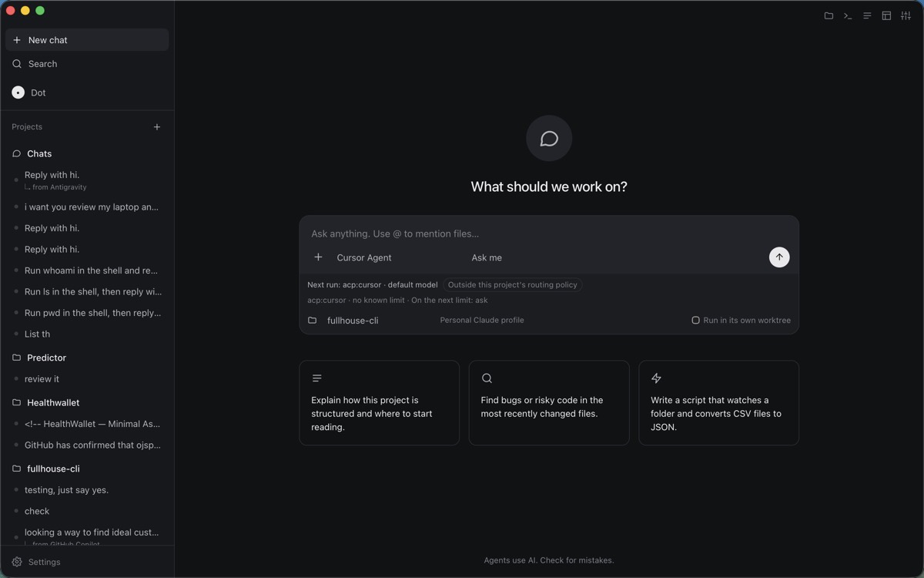Click the Chats bubble icon in sidebar
Screen dimensions: 924x578
pos(16,153)
